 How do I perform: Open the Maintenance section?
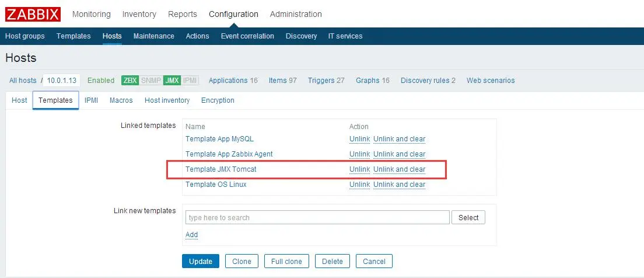(x=153, y=36)
